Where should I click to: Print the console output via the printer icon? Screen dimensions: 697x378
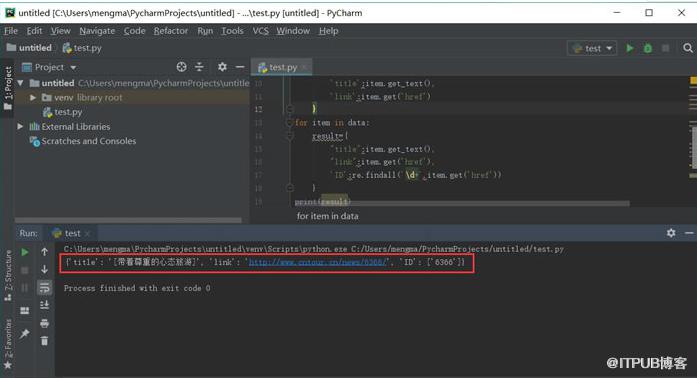44,323
